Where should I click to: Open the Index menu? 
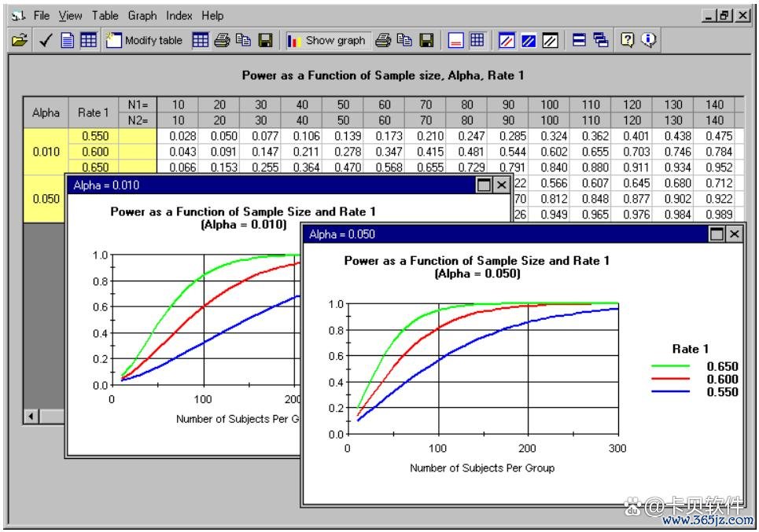[179, 16]
